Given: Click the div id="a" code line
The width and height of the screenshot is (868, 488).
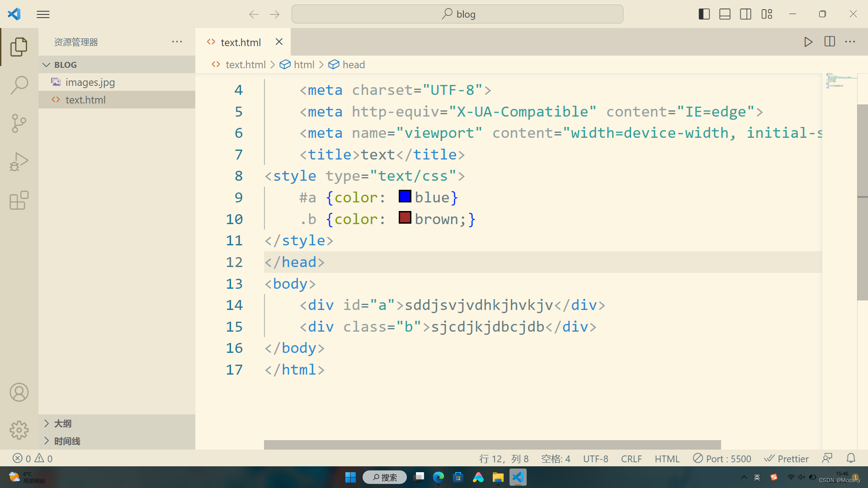Looking at the screenshot, I should click(452, 305).
